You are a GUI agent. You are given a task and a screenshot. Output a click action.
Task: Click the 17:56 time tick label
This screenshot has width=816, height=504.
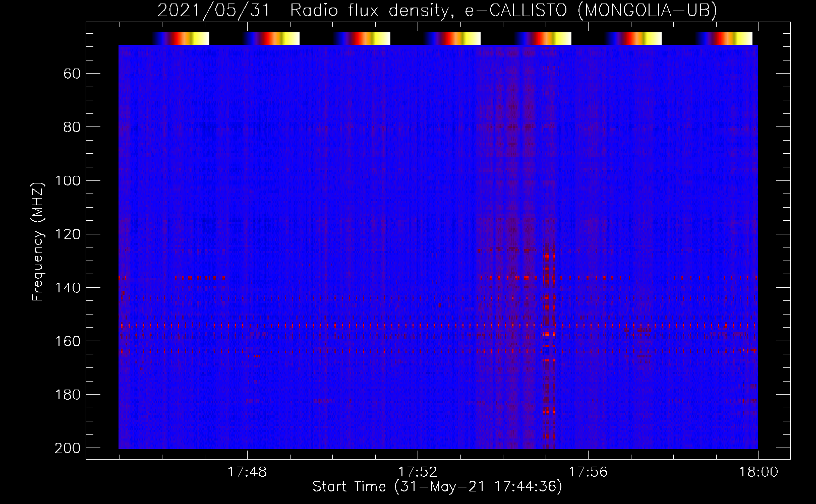(x=588, y=472)
